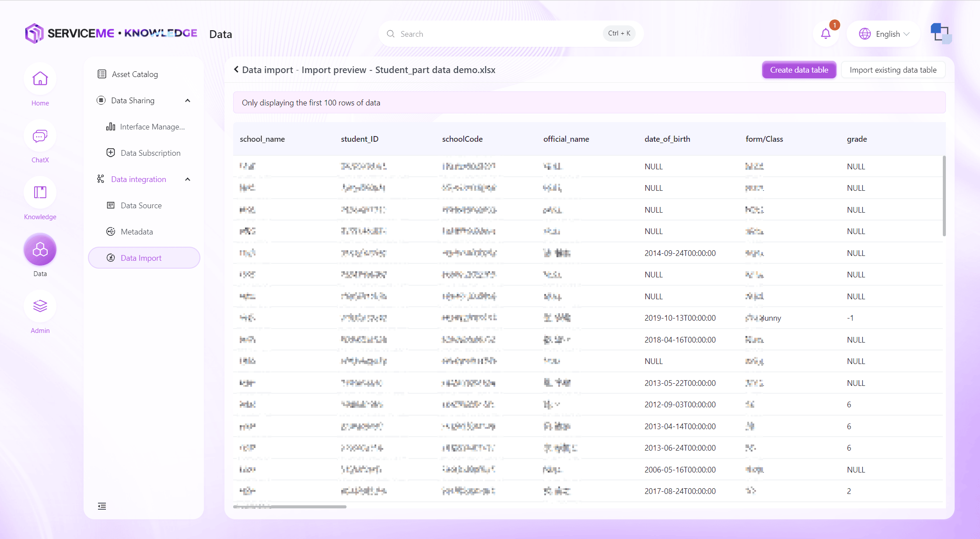980x539 pixels.
Task: Open the Admin layers icon
Action: pyautogui.click(x=40, y=306)
